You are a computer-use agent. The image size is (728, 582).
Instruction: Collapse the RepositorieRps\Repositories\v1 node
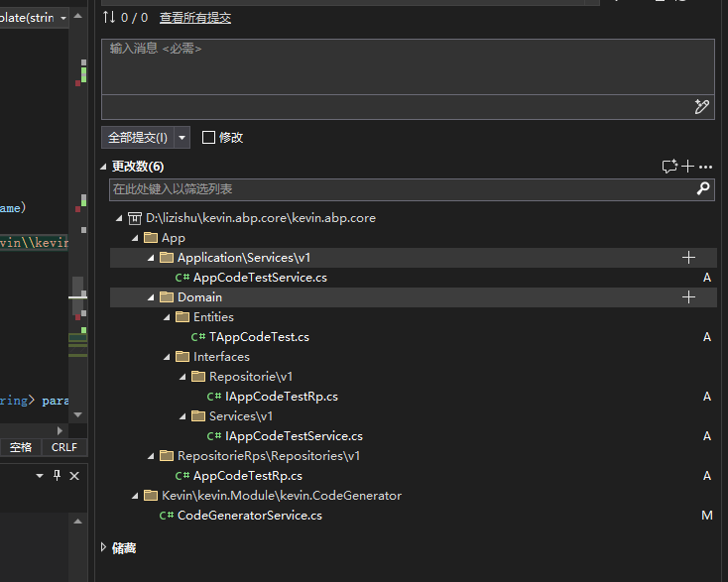coord(151,456)
